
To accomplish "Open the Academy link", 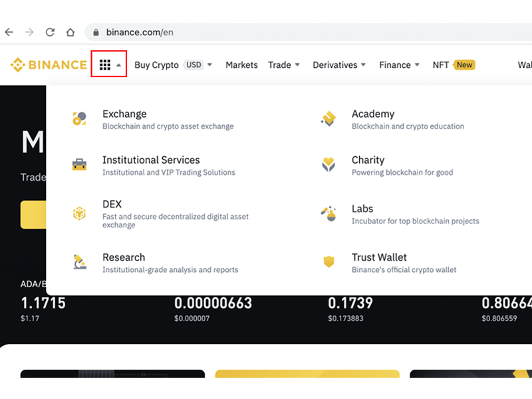I will click(x=373, y=114).
